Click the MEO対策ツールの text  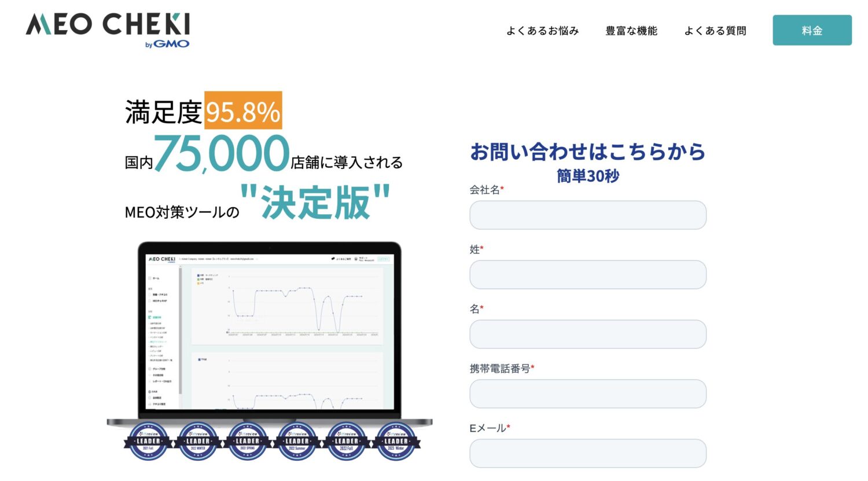(x=182, y=212)
